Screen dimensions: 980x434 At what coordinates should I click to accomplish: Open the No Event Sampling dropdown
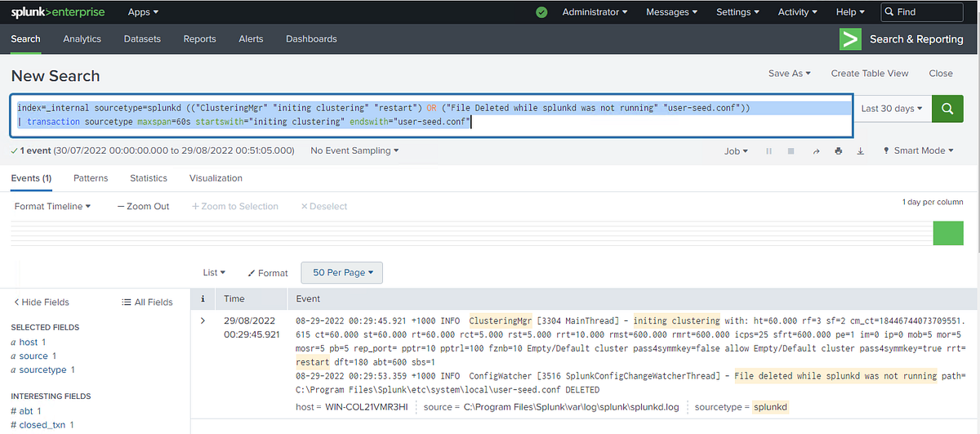[354, 151]
